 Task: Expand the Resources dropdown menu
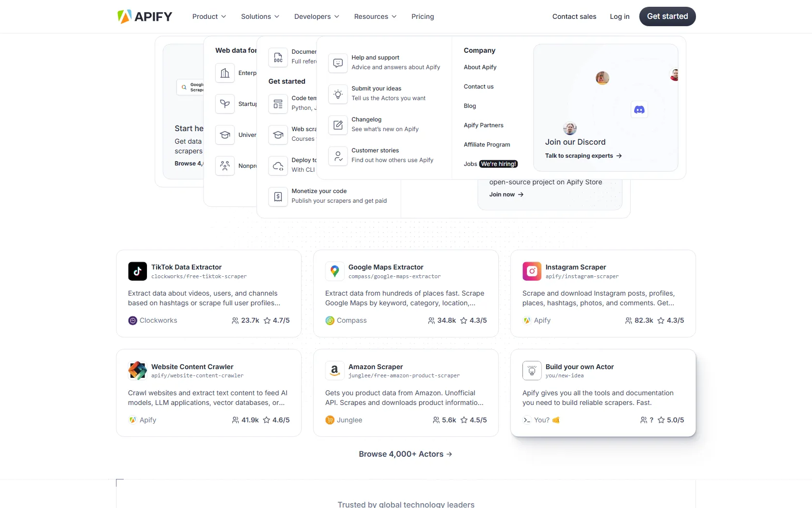coord(375,16)
